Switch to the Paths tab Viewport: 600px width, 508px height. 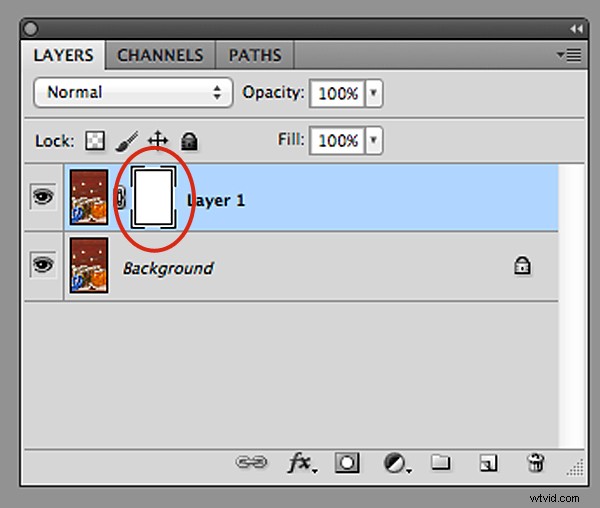click(254, 56)
